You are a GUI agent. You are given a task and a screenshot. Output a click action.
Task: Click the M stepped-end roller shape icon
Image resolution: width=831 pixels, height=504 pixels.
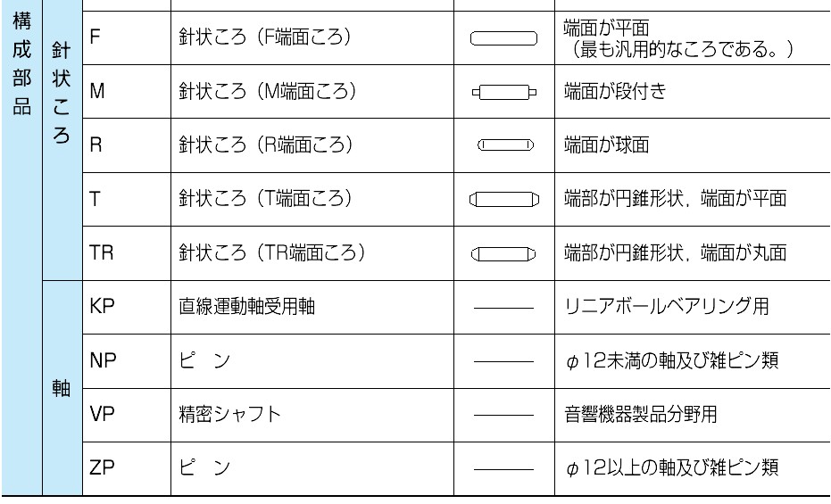pyautogui.click(x=504, y=92)
